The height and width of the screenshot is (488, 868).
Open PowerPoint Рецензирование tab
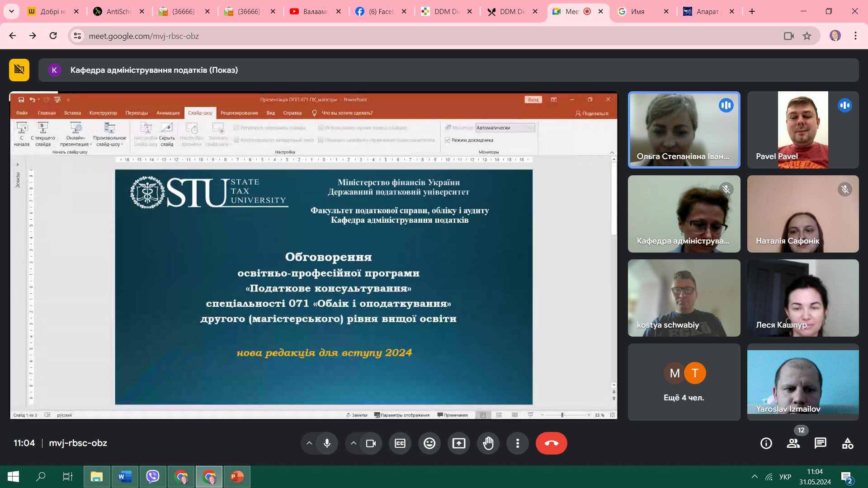point(239,113)
